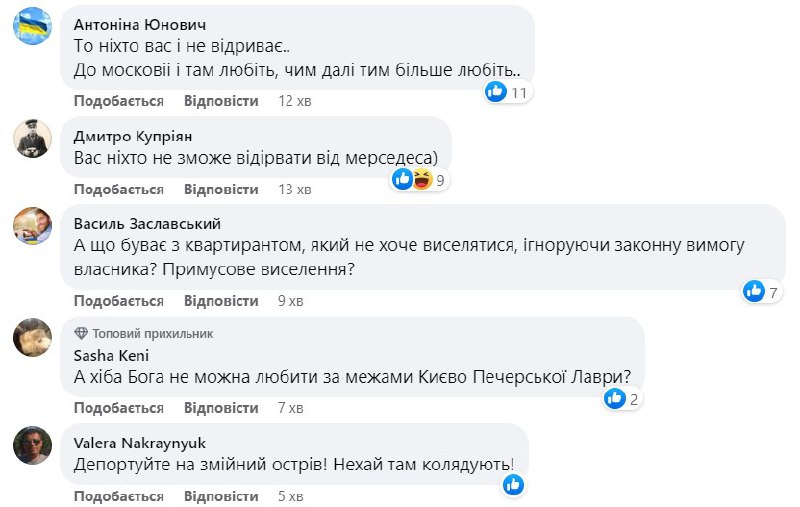Open Sasha Keni's profile avatar
800x507 pixels.
coord(32,338)
